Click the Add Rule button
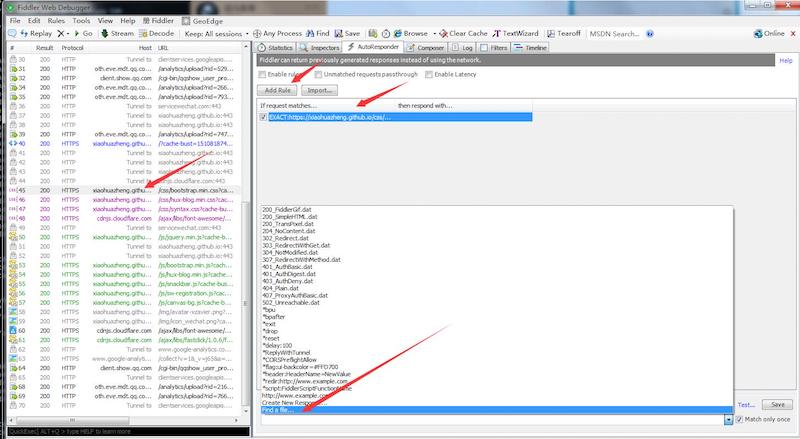Image resolution: width=800 pixels, height=439 pixels. [x=278, y=90]
